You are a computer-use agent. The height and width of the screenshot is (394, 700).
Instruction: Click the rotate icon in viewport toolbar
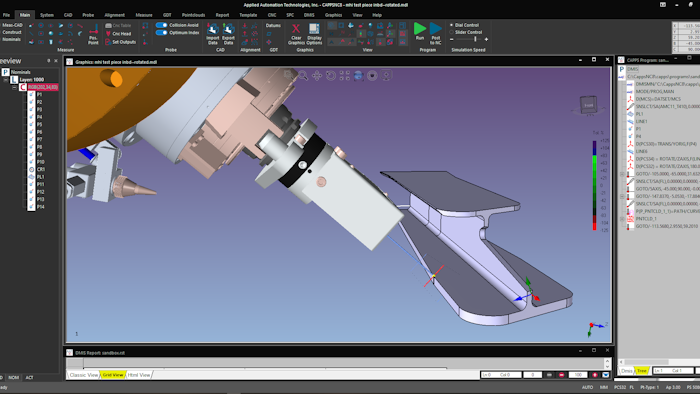[x=331, y=76]
